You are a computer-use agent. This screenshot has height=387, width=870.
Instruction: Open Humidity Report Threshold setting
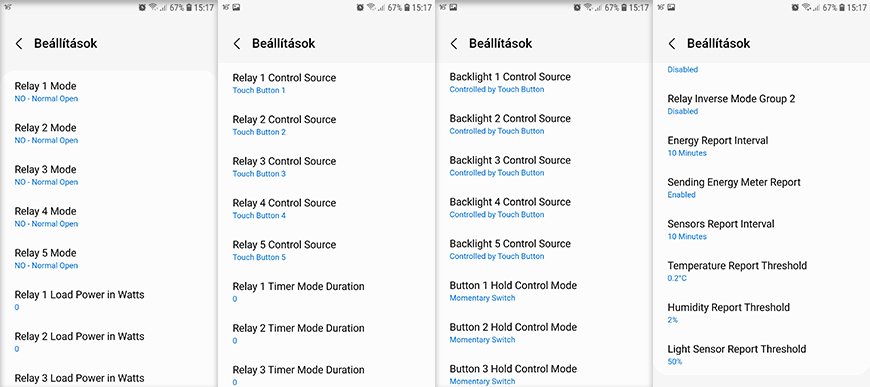click(761, 313)
